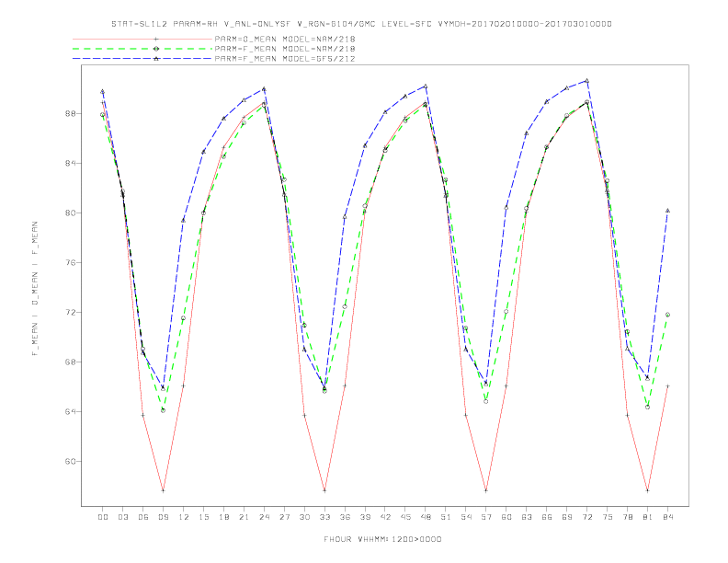This screenshot has height=563, width=728.
Task: Click x-axis forecast hour label 24
Action: pyautogui.click(x=264, y=517)
